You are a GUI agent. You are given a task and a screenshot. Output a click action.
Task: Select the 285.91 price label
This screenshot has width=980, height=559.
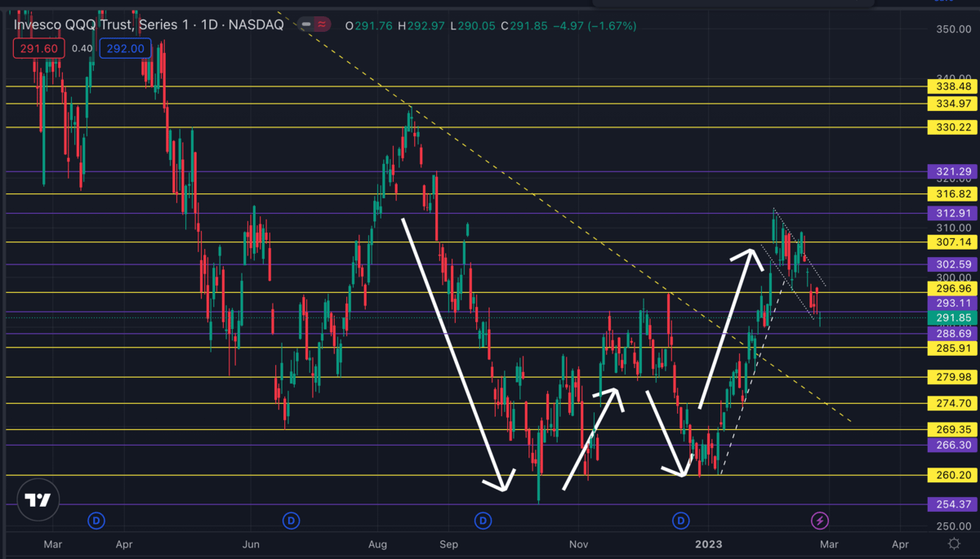point(953,348)
